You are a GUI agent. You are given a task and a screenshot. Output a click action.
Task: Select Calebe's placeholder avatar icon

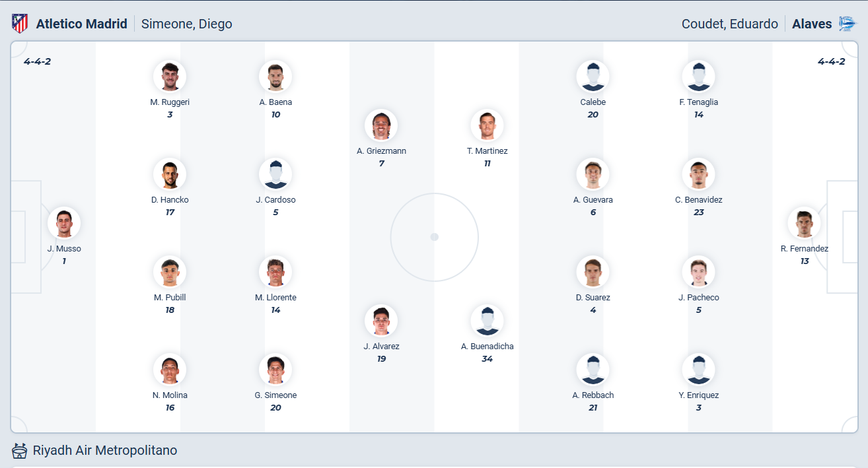(x=593, y=77)
